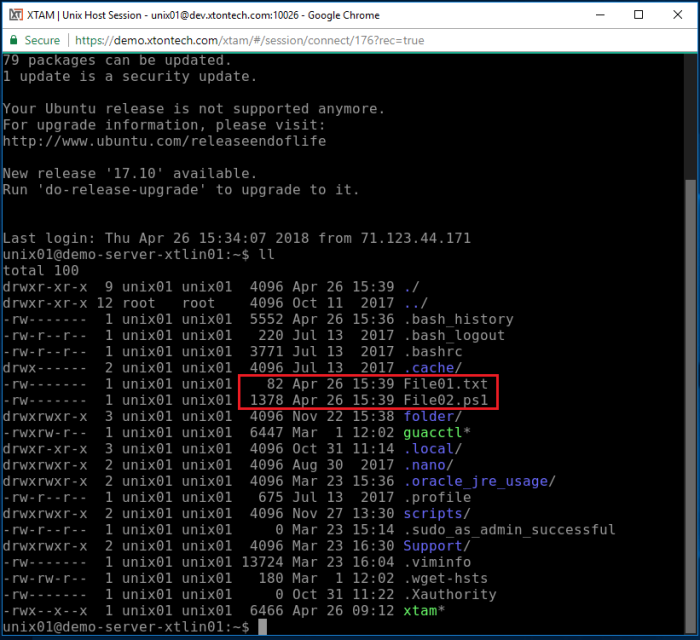The image size is (700, 640).
Task: Click the '.bash_logout' file name
Action: pos(454,335)
